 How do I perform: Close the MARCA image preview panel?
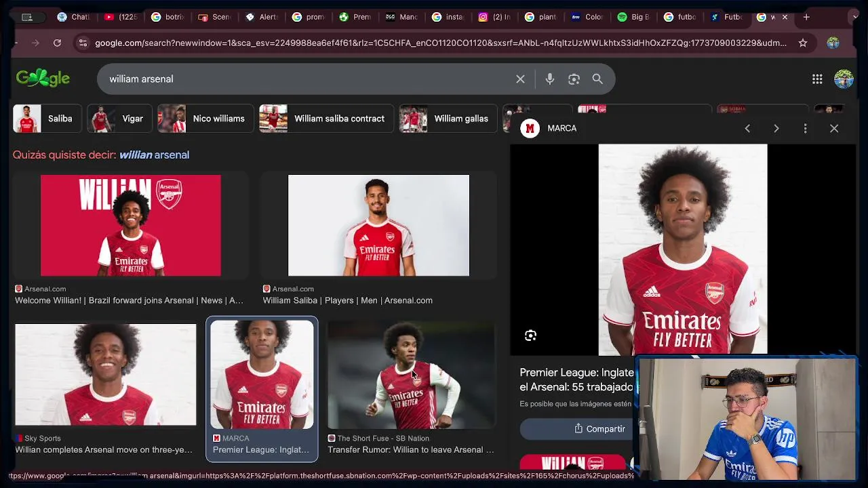pos(834,128)
